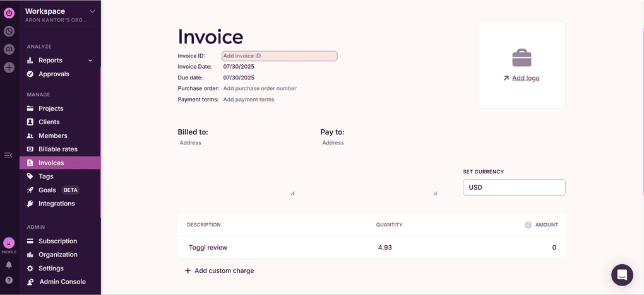Open the Set Currency USD dropdown
The height and width of the screenshot is (295, 644).
point(514,187)
